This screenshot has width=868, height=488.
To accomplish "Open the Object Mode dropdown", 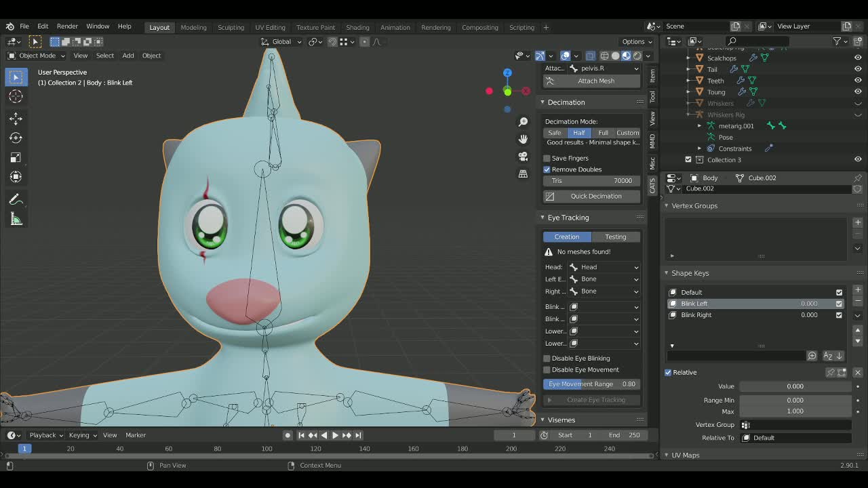I will [36, 56].
